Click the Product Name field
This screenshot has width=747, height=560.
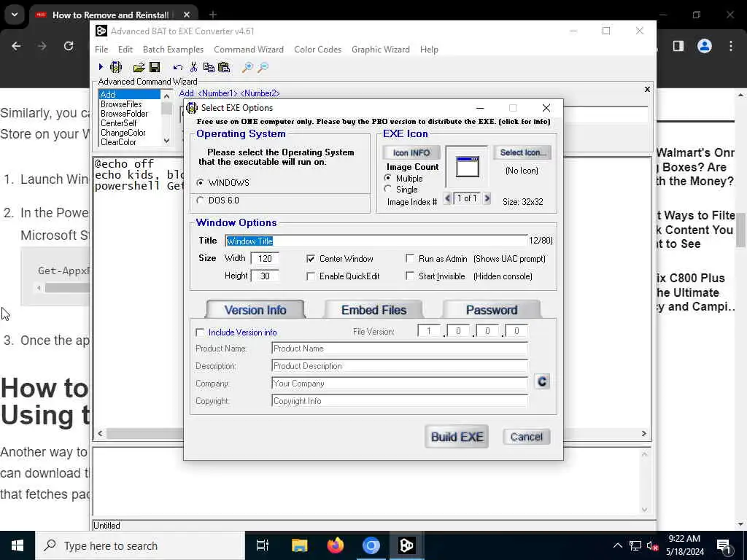pyautogui.click(x=399, y=349)
